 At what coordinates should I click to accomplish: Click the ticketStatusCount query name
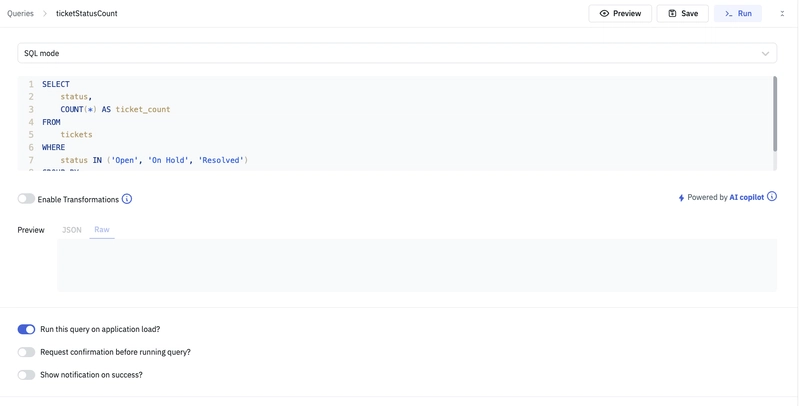[x=87, y=14]
